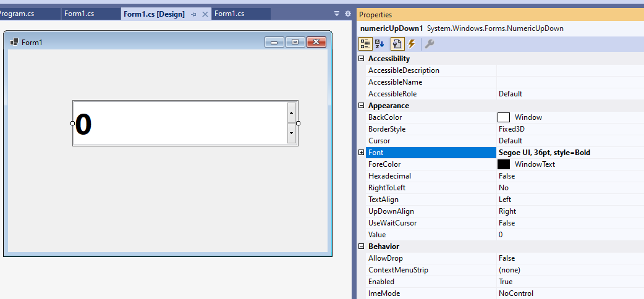Click the Window BackColor value text
This screenshot has height=299, width=644.
coord(528,117)
